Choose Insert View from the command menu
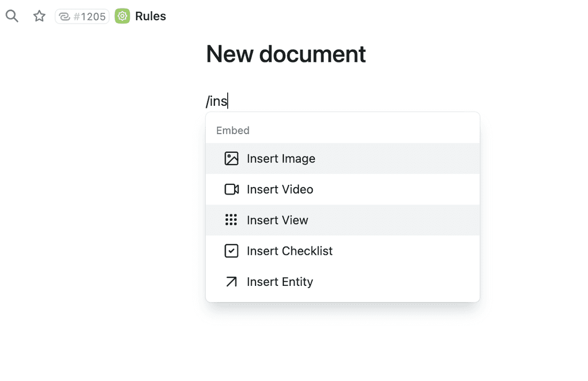588x381 pixels. [x=277, y=220]
